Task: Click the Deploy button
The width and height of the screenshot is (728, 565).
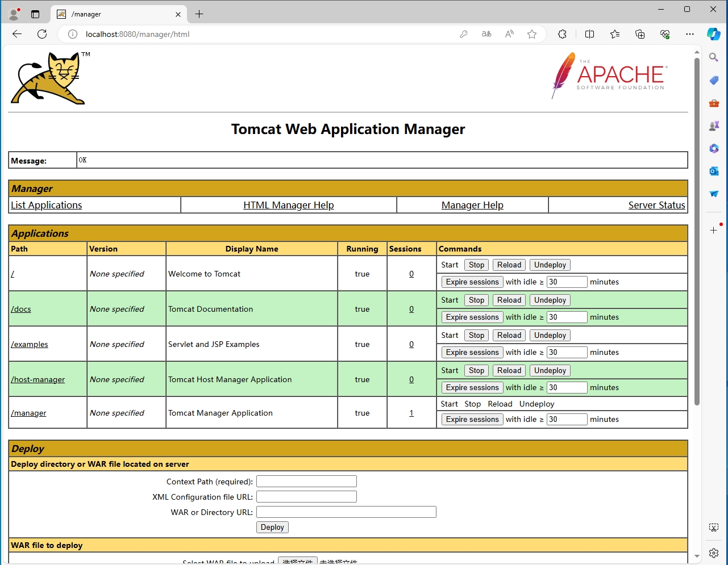Action: coord(272,527)
